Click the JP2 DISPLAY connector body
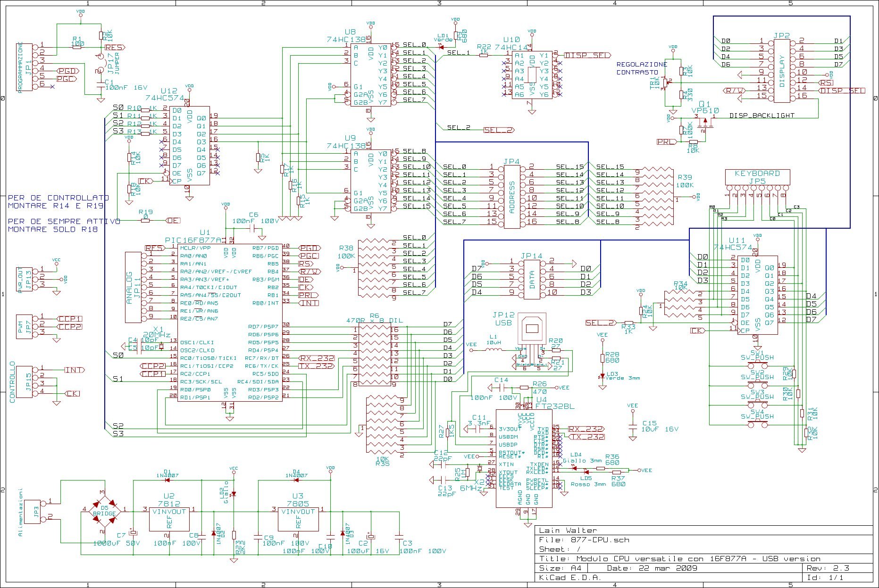Screen dimensions: 879x588 pos(782,70)
